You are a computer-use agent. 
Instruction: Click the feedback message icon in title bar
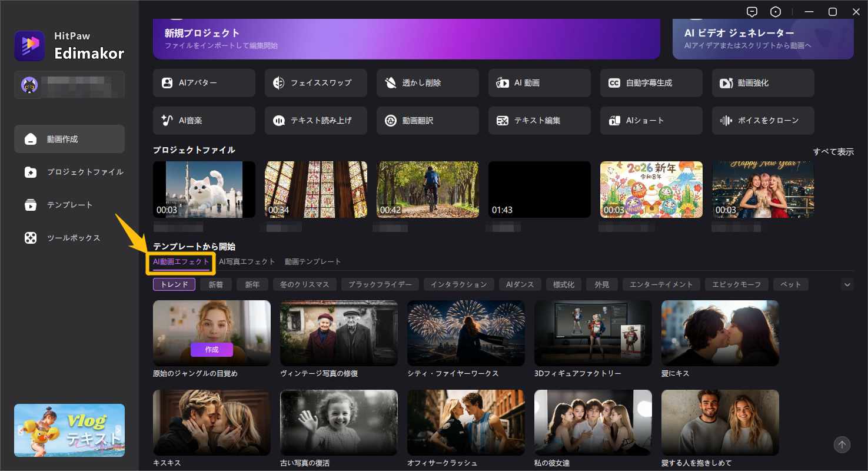pos(751,12)
